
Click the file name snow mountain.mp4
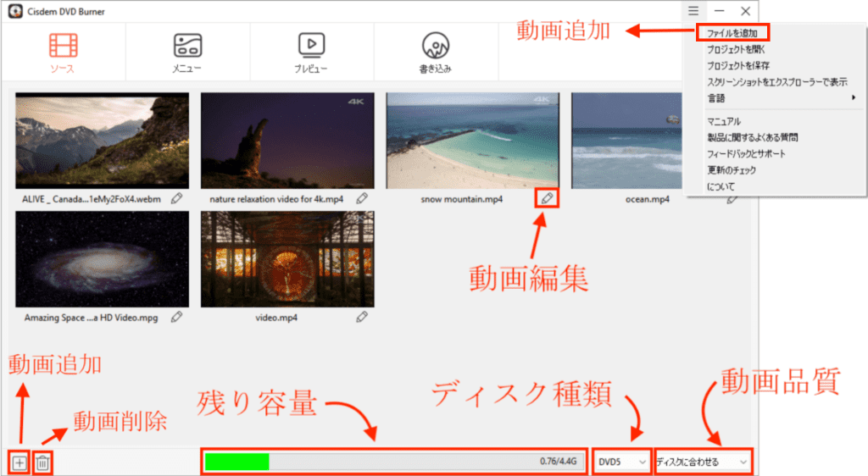(462, 199)
